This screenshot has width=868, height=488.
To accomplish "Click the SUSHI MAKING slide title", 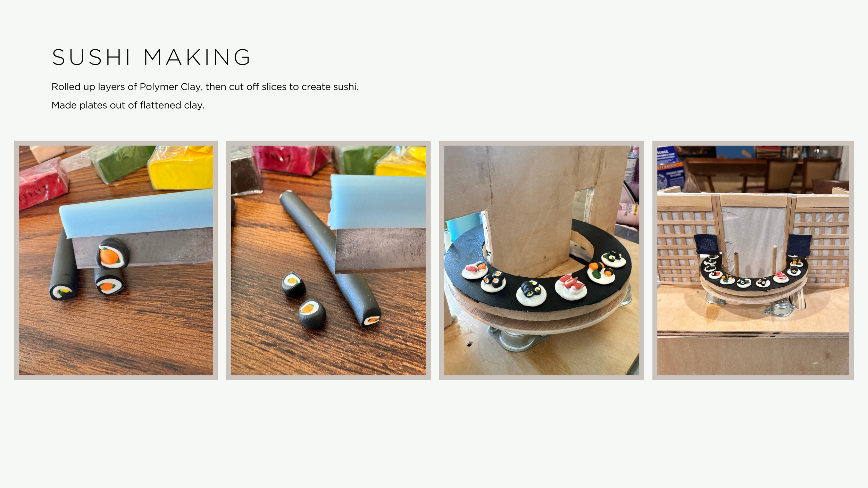I will [x=151, y=57].
